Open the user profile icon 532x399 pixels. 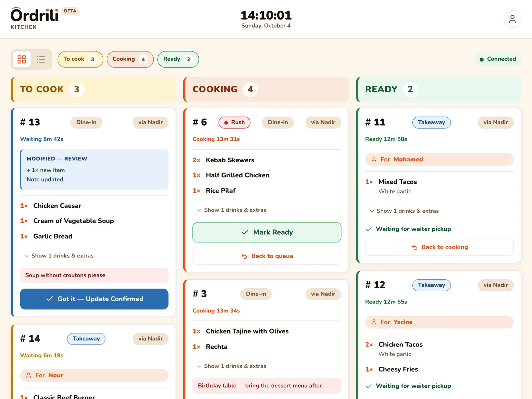[x=512, y=19]
